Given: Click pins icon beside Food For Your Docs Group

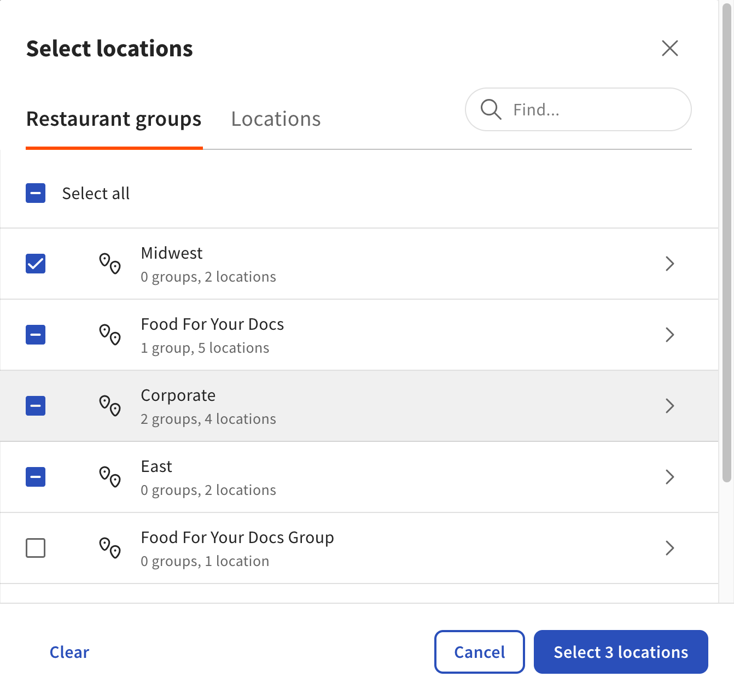Looking at the screenshot, I should (x=110, y=548).
